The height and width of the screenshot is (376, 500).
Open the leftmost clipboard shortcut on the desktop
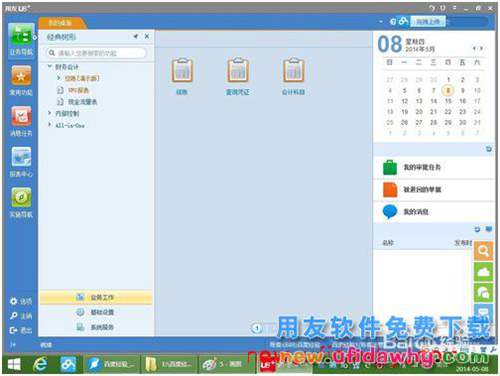pos(182,70)
